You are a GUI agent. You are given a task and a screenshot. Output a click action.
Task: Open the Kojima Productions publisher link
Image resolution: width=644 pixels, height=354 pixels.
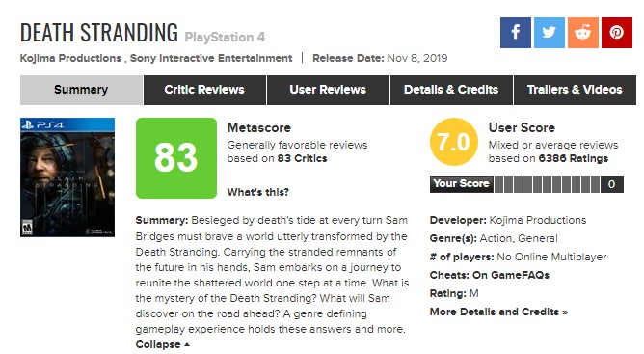[x=70, y=58]
